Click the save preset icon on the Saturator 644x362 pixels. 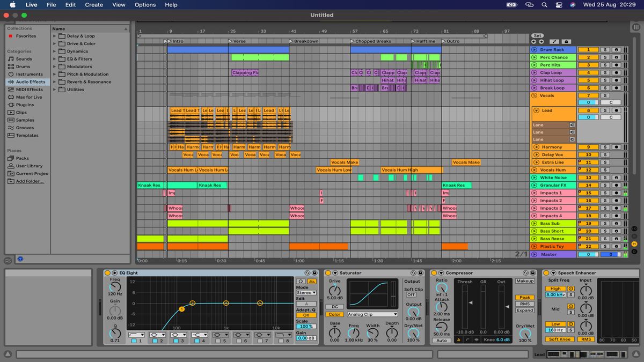pyautogui.click(x=419, y=273)
